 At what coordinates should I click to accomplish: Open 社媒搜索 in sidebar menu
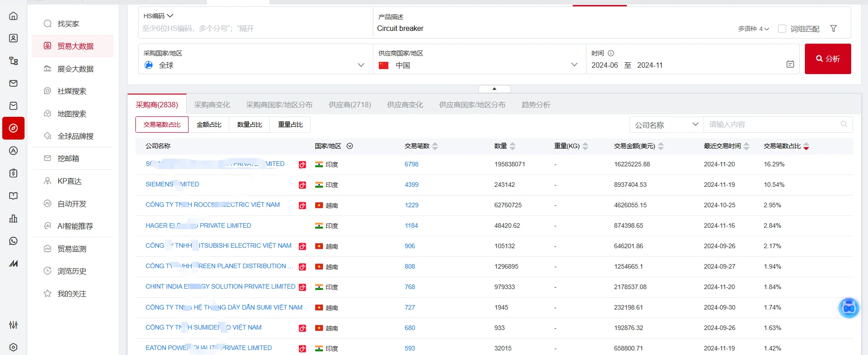(x=73, y=91)
